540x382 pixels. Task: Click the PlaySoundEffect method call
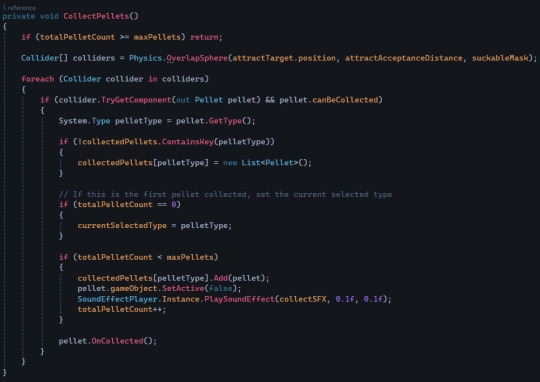click(239, 299)
